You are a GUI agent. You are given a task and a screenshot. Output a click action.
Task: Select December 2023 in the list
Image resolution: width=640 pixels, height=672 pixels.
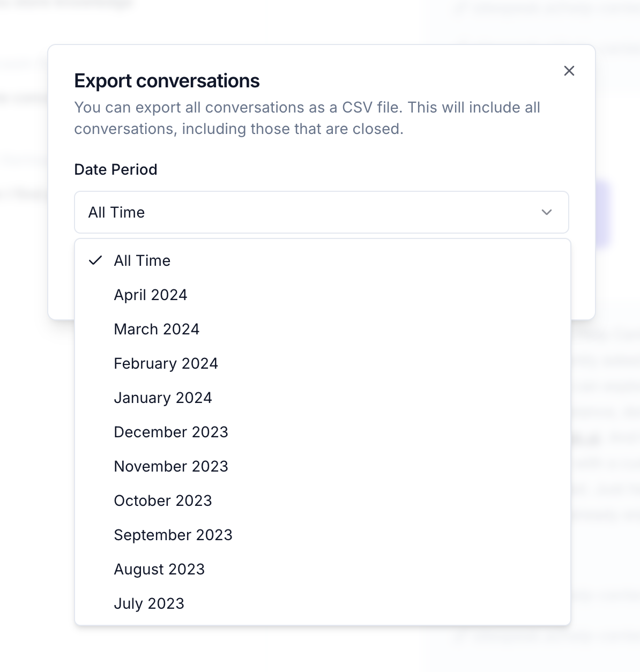[x=171, y=432]
